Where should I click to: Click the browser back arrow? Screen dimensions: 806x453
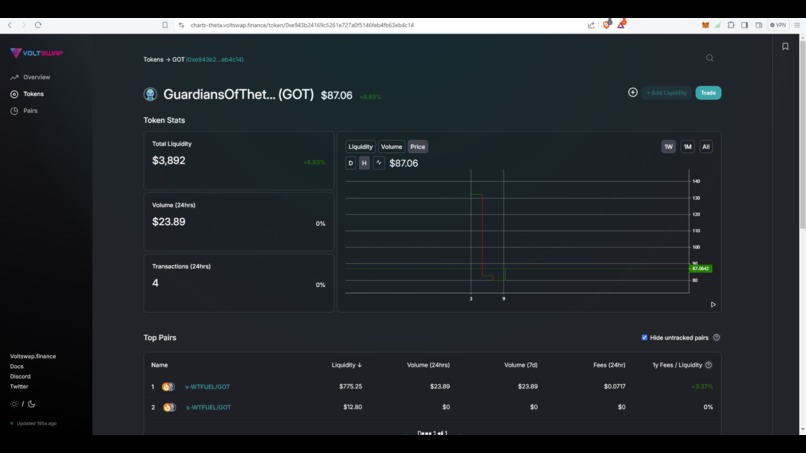pyautogui.click(x=10, y=25)
